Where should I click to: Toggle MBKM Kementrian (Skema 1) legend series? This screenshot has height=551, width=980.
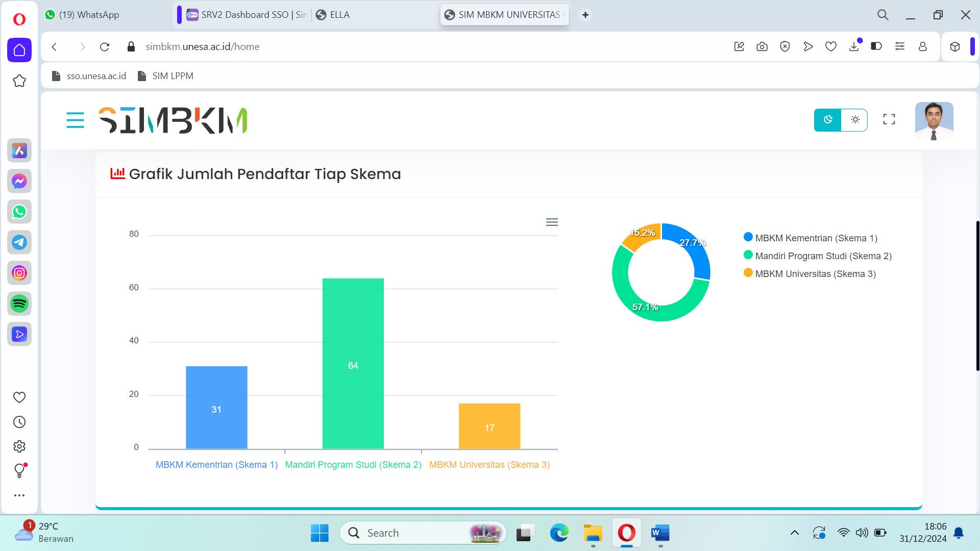[816, 238]
